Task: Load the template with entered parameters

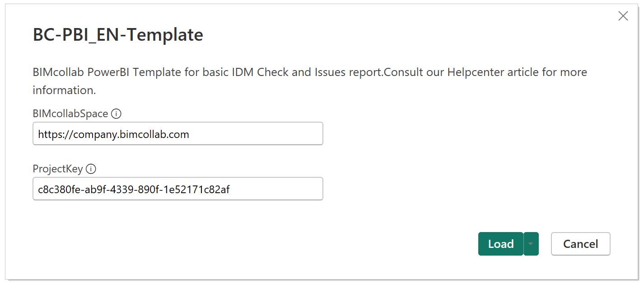Action: [x=501, y=244]
